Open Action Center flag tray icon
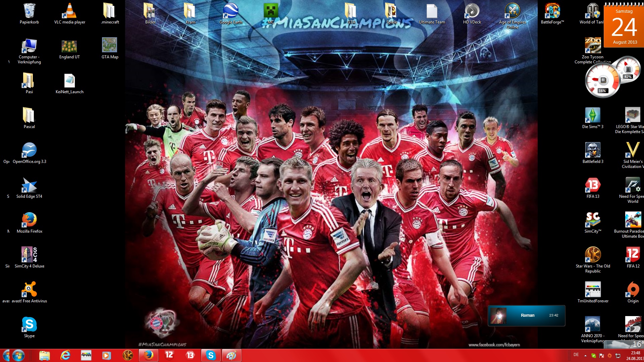 tap(601, 355)
